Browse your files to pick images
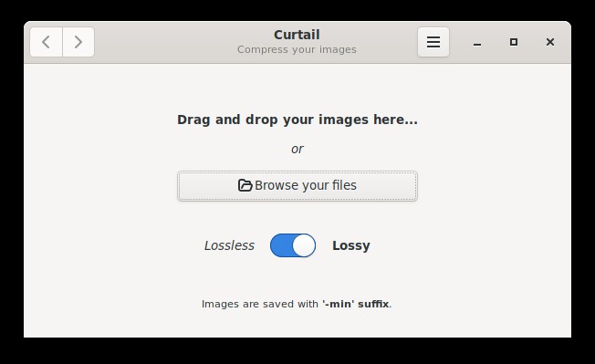This screenshot has width=595, height=364. (297, 186)
